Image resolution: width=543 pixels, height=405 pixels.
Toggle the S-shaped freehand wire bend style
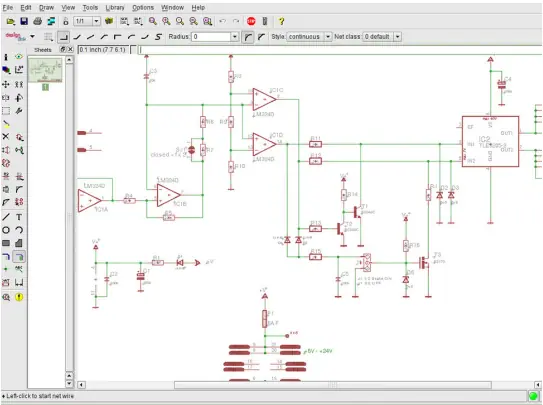[158, 37]
